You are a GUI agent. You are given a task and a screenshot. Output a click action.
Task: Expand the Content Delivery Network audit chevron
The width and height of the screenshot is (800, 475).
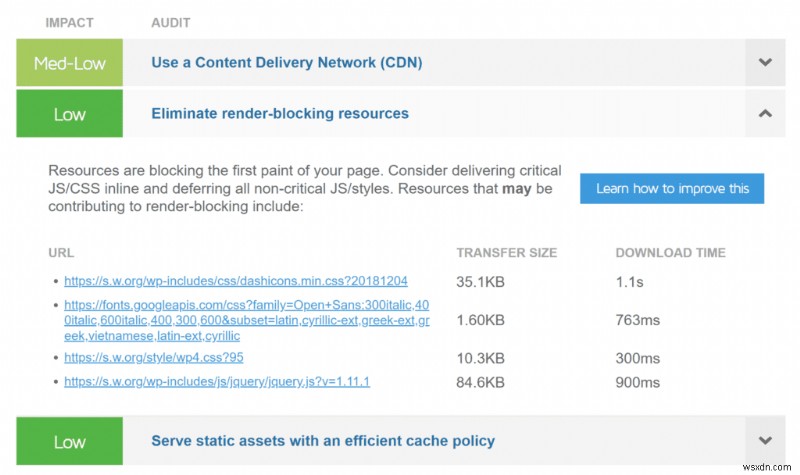[765, 62]
